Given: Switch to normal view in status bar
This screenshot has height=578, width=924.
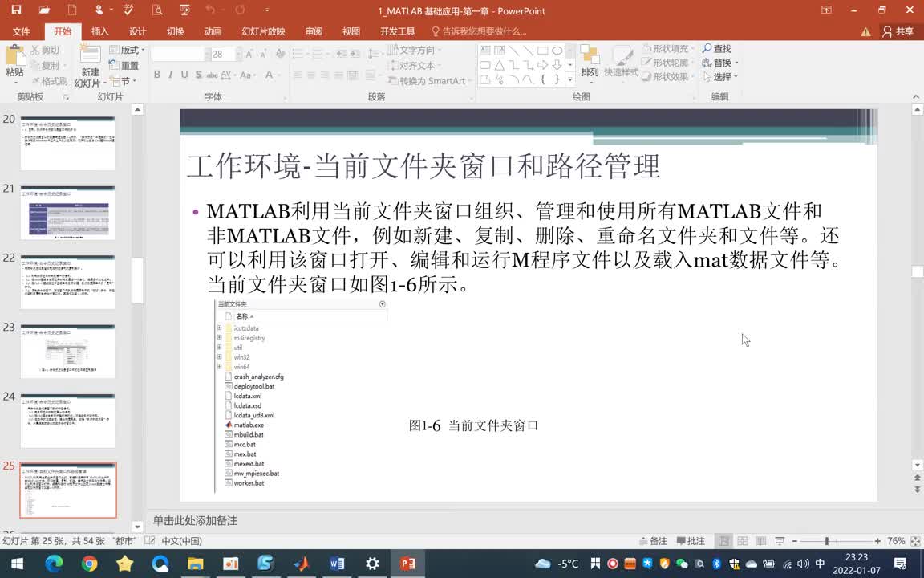Looking at the screenshot, I should pos(723,541).
